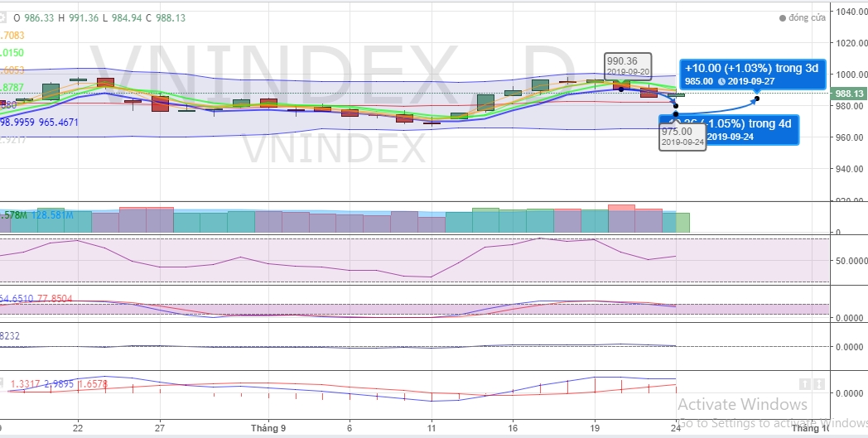Move the MACD pane up using arrow icon
Image resolution: width=868 pixels, height=438 pixels.
(x=805, y=383)
